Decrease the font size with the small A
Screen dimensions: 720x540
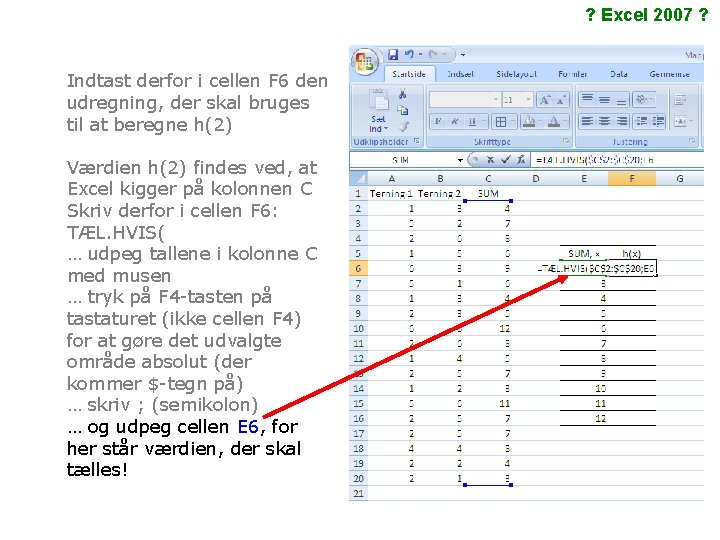pyautogui.click(x=561, y=100)
